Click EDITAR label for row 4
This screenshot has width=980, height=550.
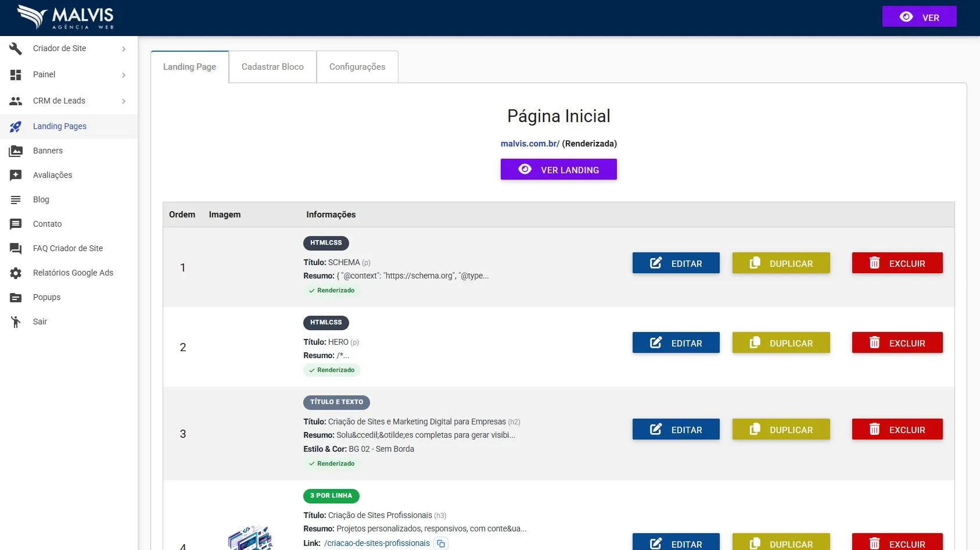click(687, 545)
